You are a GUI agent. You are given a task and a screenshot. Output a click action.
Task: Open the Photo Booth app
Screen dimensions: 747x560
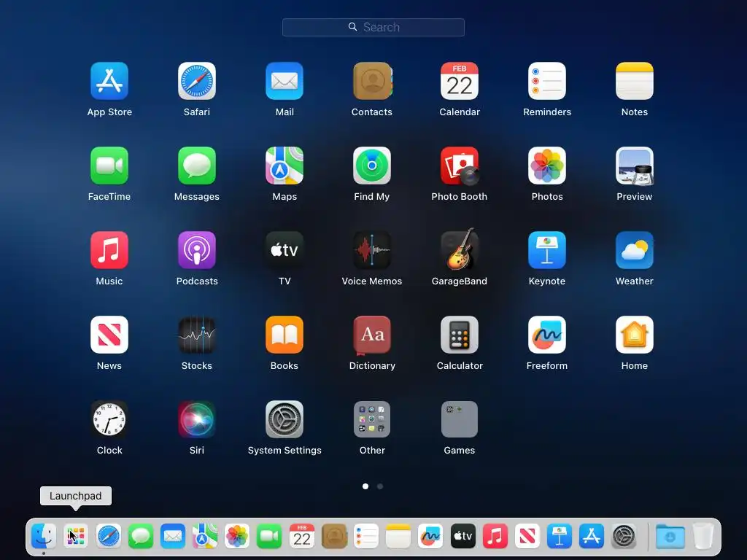(460, 166)
